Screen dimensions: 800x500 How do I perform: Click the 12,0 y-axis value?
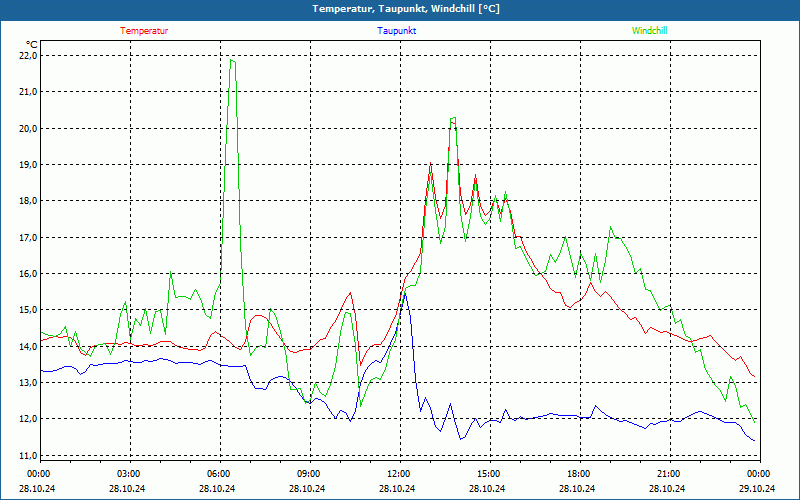click(28, 419)
